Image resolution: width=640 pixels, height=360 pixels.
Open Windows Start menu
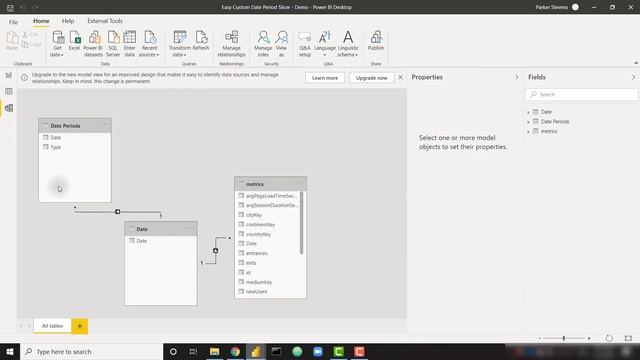click(10, 351)
